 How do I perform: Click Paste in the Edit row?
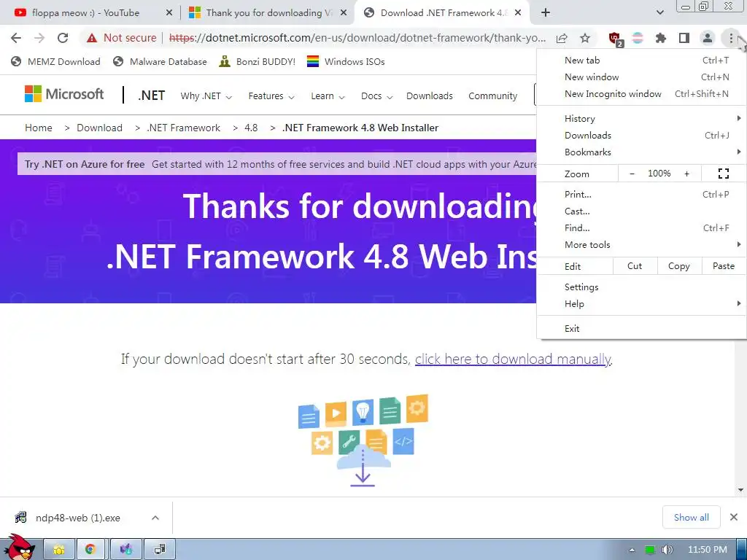[723, 266]
